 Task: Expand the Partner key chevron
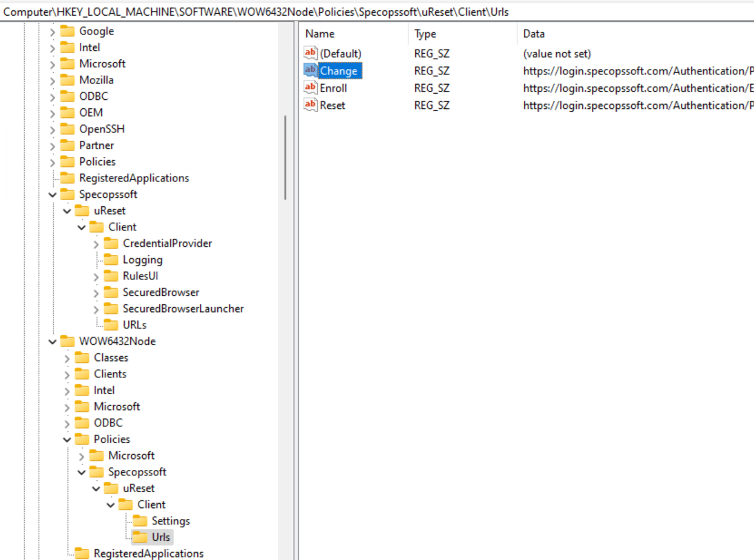[x=53, y=146]
